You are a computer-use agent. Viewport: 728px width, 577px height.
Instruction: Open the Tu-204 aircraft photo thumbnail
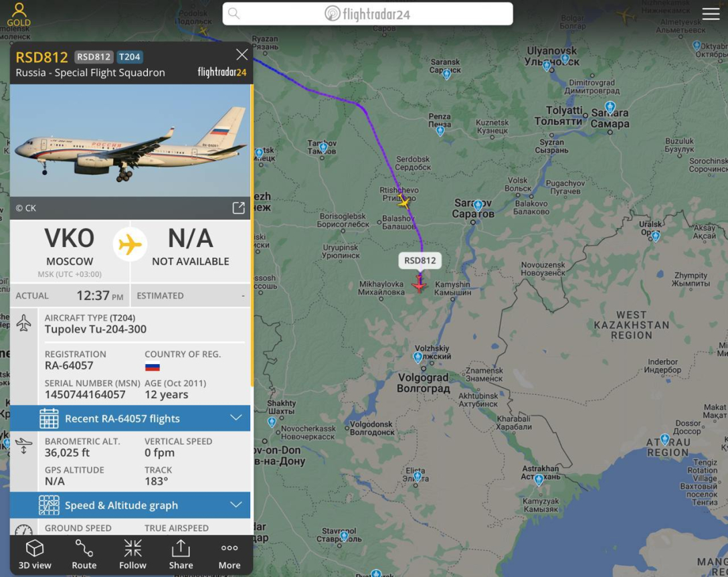[130, 141]
